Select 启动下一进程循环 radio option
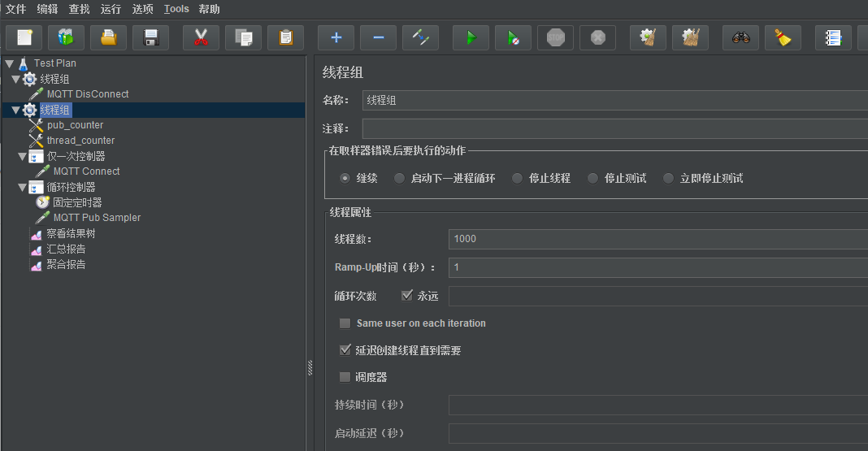 click(399, 178)
